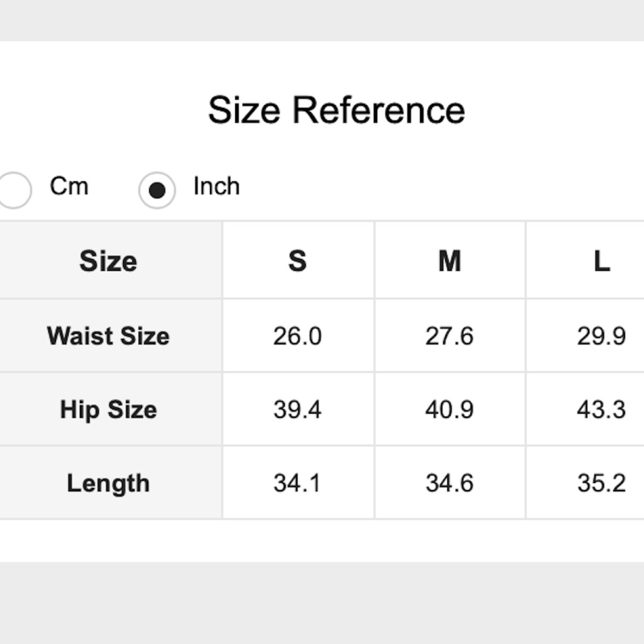The image size is (644, 644).
Task: Click the 40.9 hip value for M
Action: tap(450, 410)
